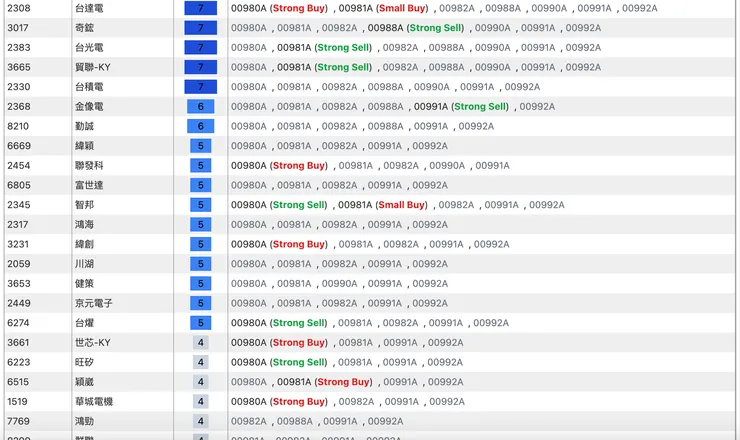740x440 pixels.
Task: Click stock code 3665
Action: click(x=19, y=67)
